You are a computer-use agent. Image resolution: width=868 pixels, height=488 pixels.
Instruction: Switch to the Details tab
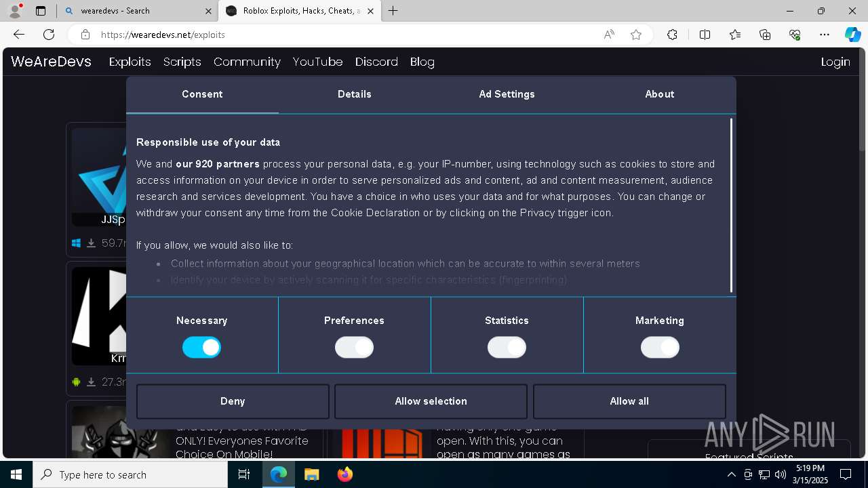click(x=355, y=94)
